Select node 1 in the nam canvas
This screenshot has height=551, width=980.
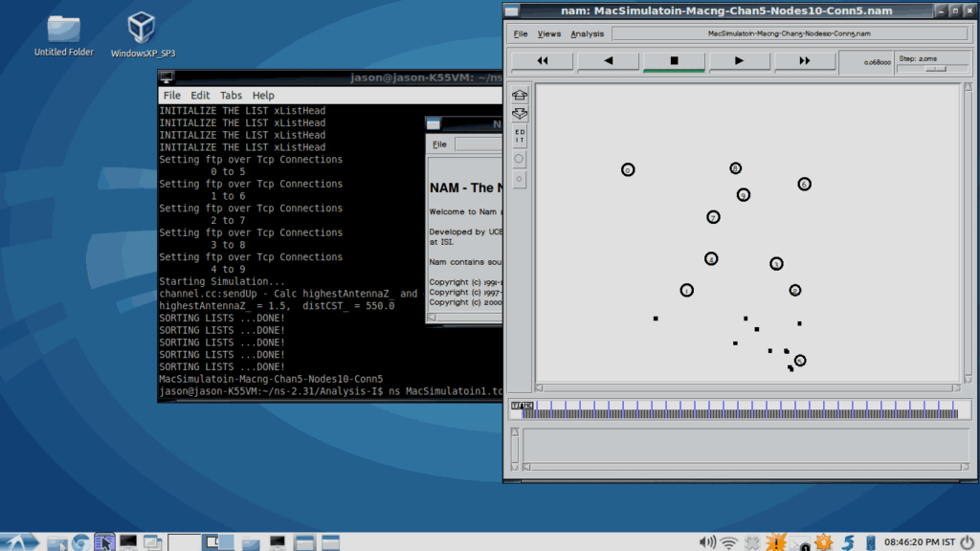(x=687, y=291)
